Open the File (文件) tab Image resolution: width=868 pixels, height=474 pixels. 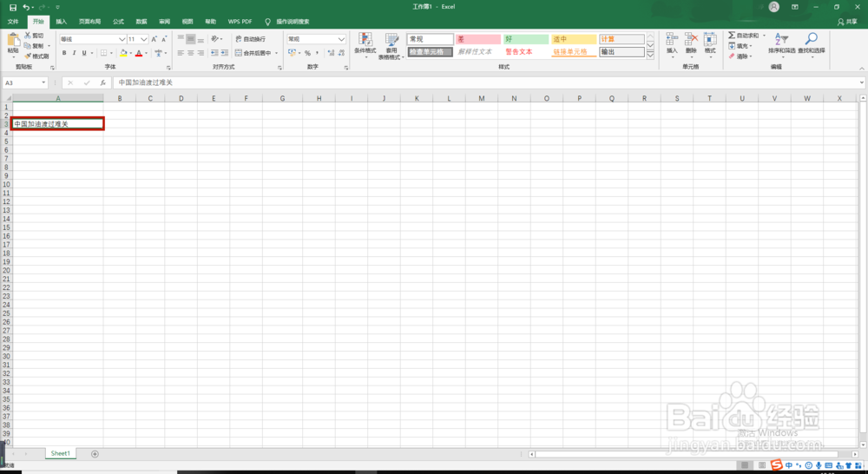(13, 22)
